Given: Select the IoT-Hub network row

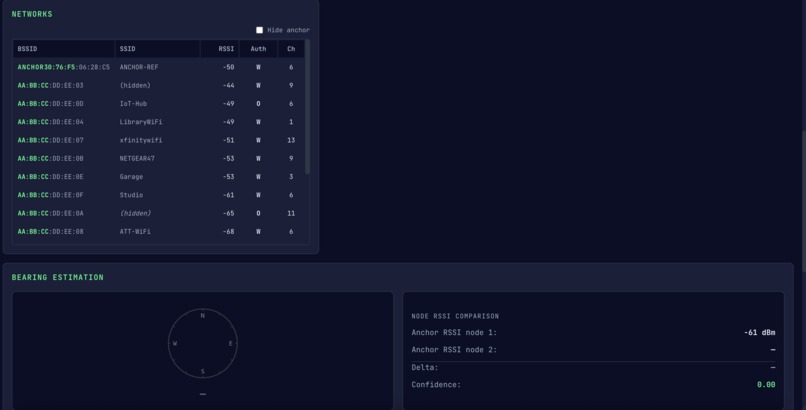Looking at the screenshot, I should pyautogui.click(x=159, y=104).
